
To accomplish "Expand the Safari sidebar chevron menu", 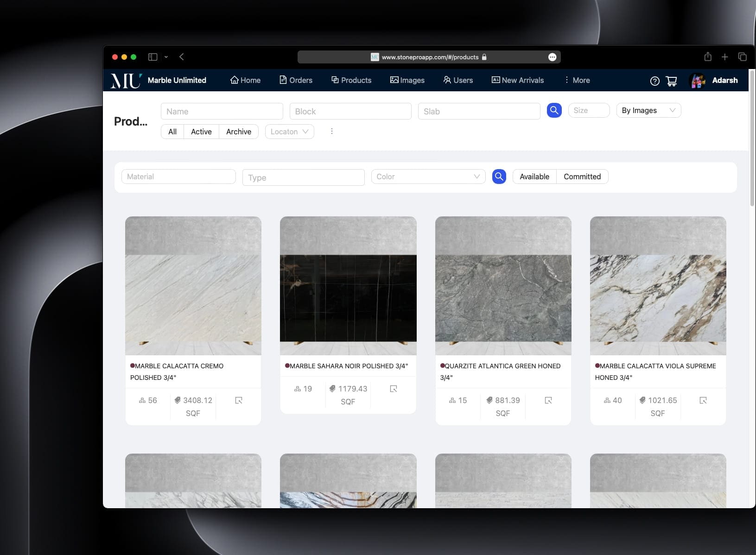I will [166, 57].
